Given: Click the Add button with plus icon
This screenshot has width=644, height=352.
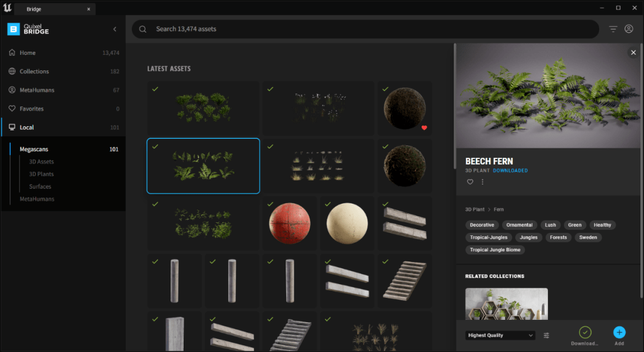Looking at the screenshot, I should (619, 333).
